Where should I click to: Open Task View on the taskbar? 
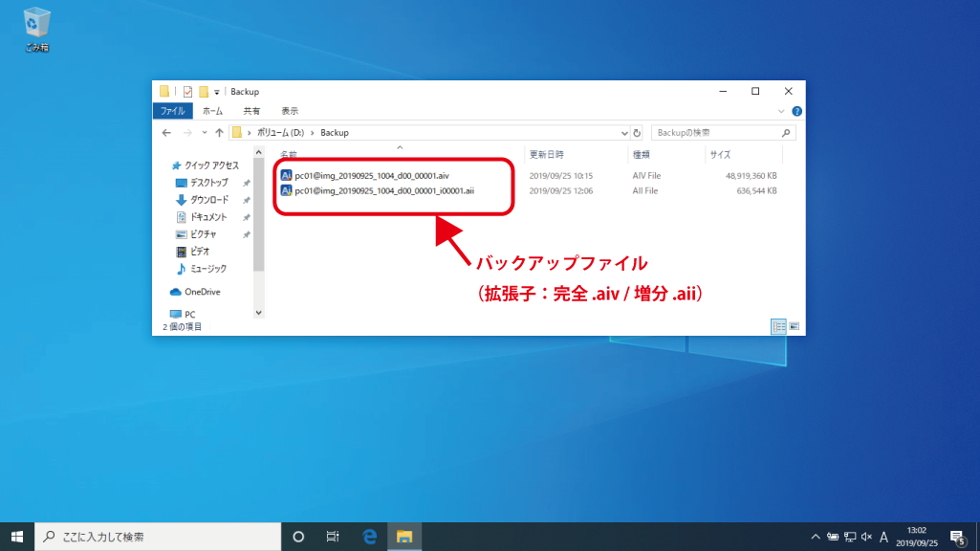(333, 536)
